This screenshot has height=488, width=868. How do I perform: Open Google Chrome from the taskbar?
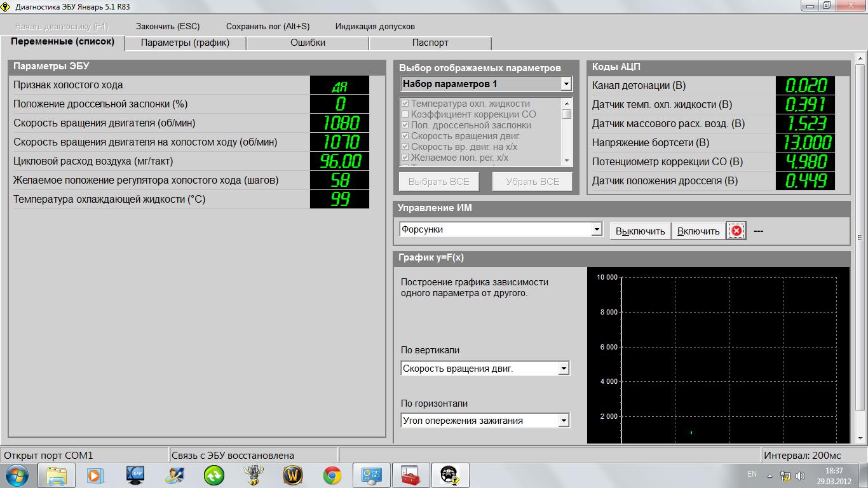click(x=332, y=475)
